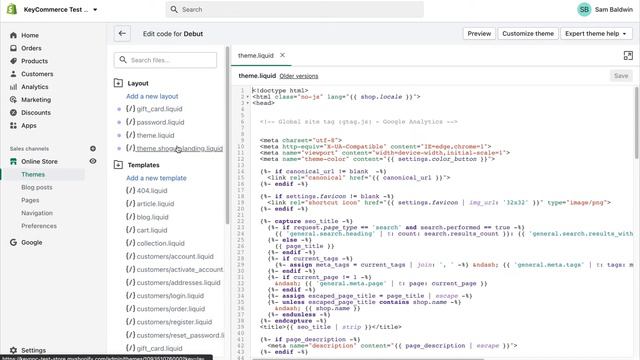
Task: Click Add a new layout link
Action: [152, 96]
